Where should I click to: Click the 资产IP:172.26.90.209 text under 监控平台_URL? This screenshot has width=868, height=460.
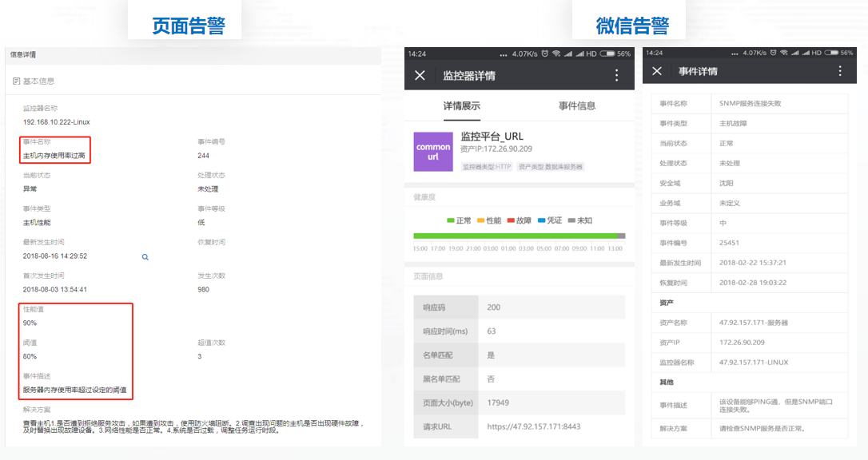click(x=496, y=149)
